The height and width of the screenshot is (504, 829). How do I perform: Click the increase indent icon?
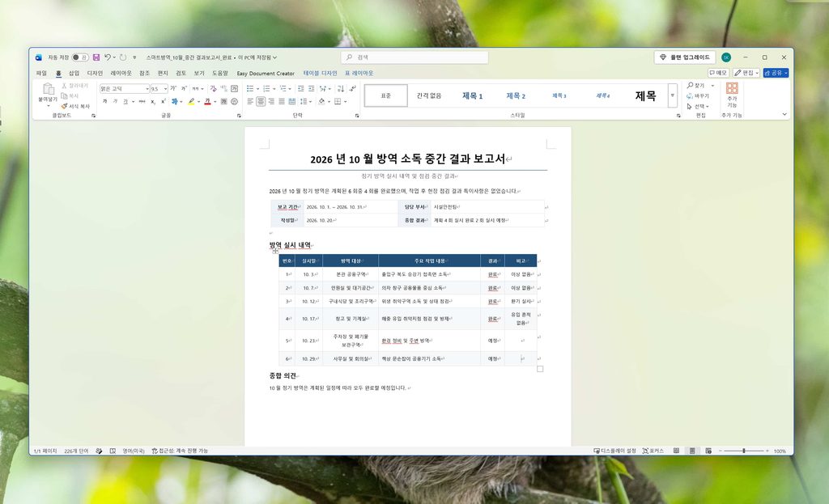[x=311, y=88]
